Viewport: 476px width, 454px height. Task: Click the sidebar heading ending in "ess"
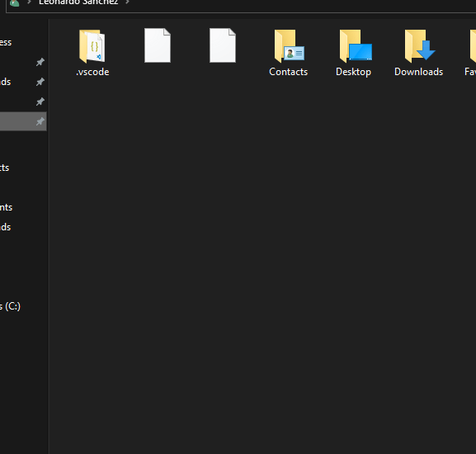[6, 42]
